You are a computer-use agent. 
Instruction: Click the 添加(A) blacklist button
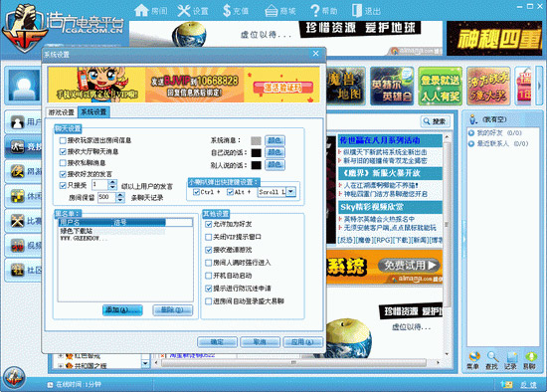pos(122,310)
